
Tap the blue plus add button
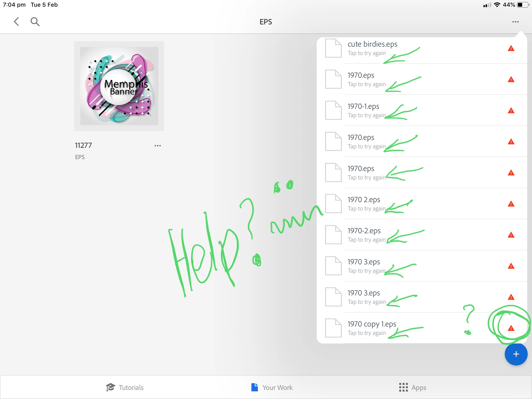516,354
